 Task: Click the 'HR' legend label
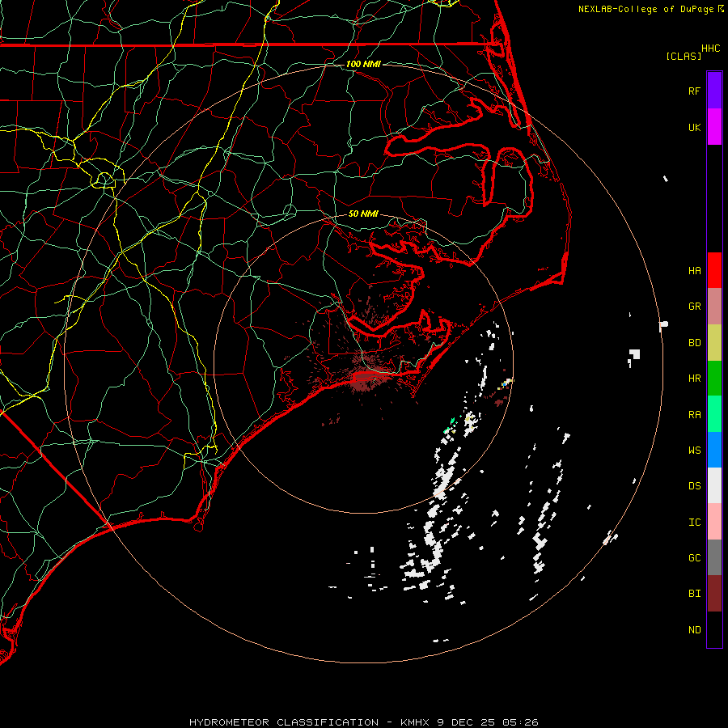[x=694, y=379]
